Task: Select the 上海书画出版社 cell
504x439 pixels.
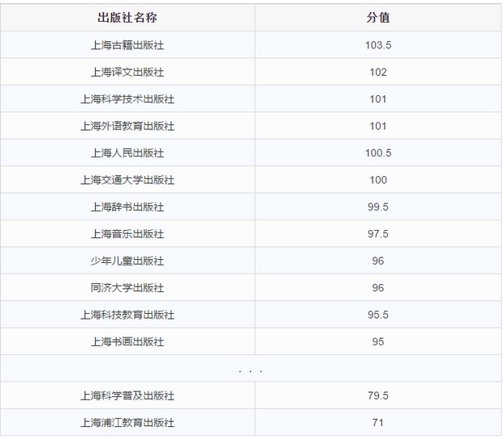Action: pos(127,341)
